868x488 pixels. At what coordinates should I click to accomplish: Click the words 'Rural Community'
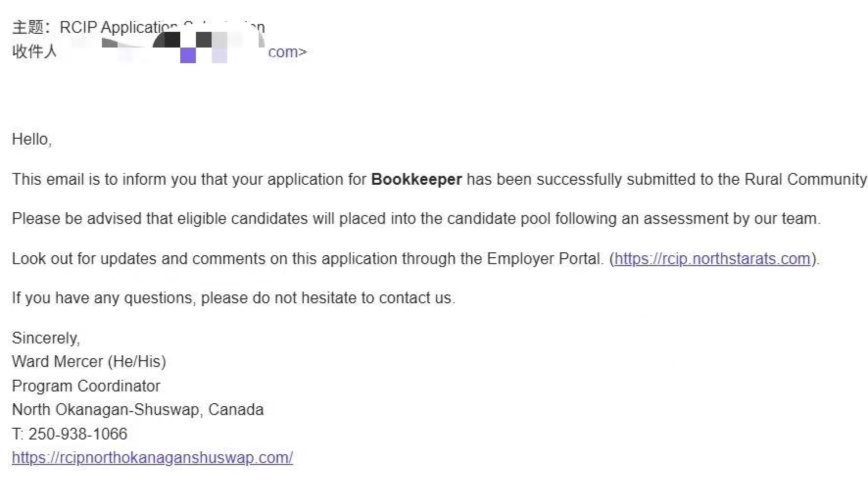(805, 179)
